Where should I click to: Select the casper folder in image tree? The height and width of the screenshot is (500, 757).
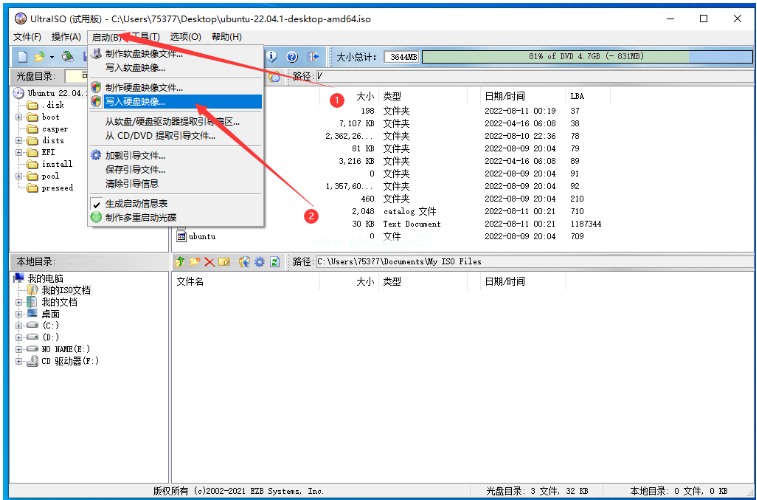point(55,129)
